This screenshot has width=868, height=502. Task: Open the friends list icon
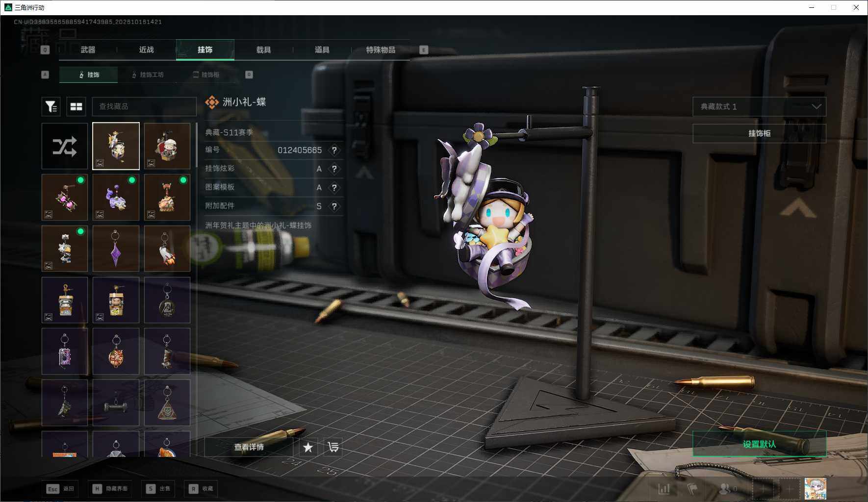(x=727, y=489)
